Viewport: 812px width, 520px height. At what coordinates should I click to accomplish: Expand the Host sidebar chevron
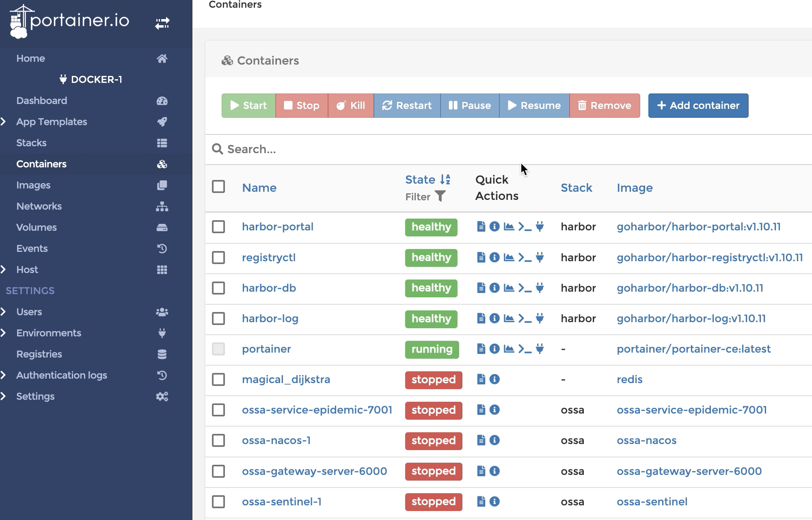(x=3, y=269)
